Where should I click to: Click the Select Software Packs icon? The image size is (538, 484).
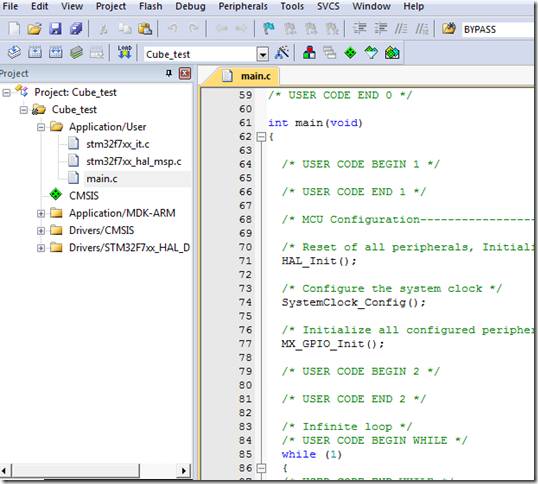(371, 53)
